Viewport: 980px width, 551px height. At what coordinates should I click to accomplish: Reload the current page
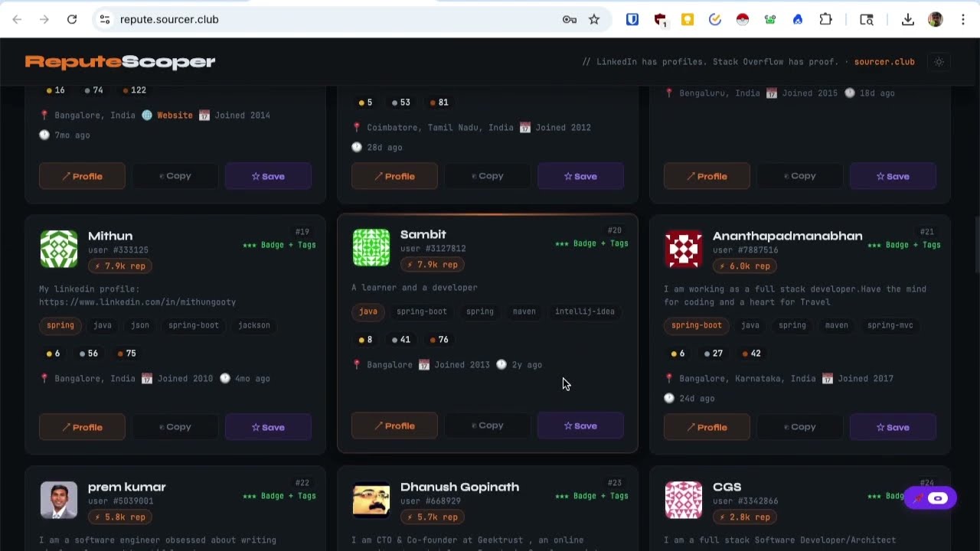[72, 19]
